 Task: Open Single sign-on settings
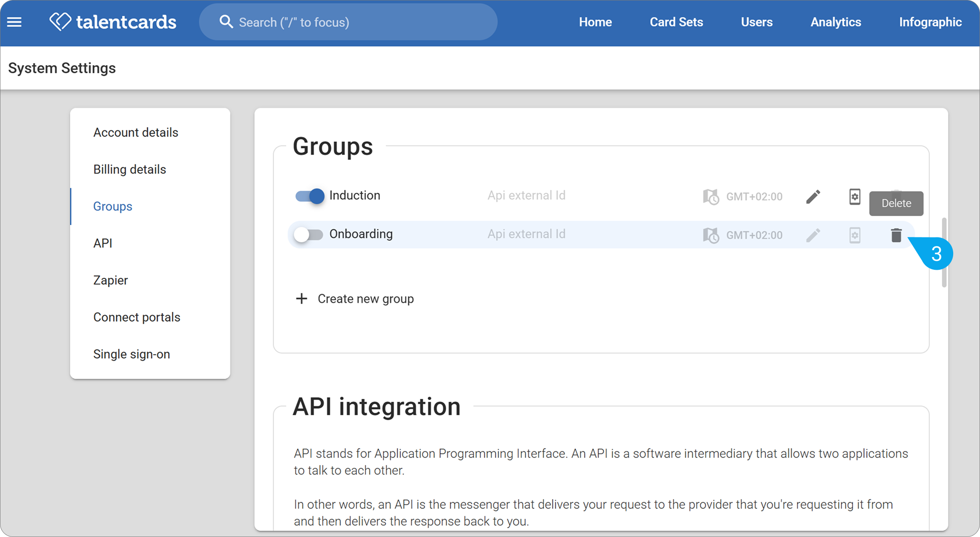coord(132,354)
